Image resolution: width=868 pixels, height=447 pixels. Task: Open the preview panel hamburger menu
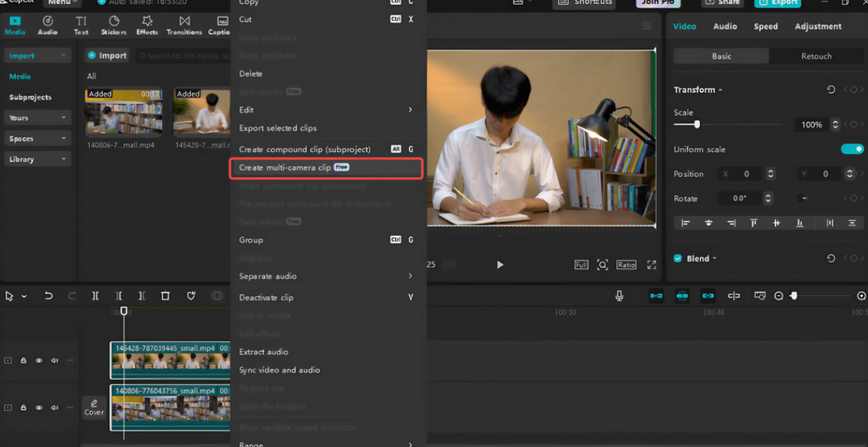click(646, 26)
